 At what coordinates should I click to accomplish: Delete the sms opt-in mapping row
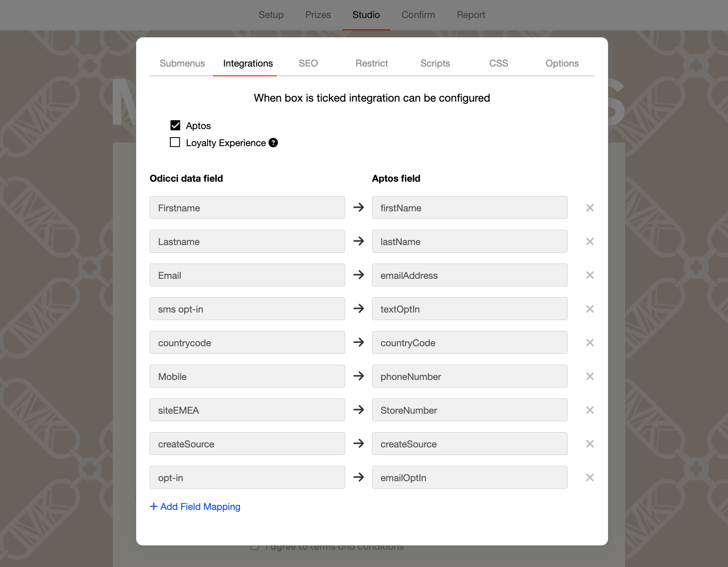coord(590,309)
